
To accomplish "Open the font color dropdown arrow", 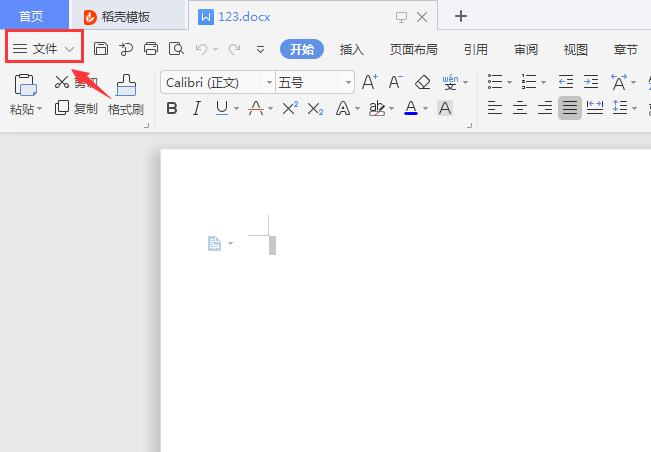I will click(x=425, y=109).
